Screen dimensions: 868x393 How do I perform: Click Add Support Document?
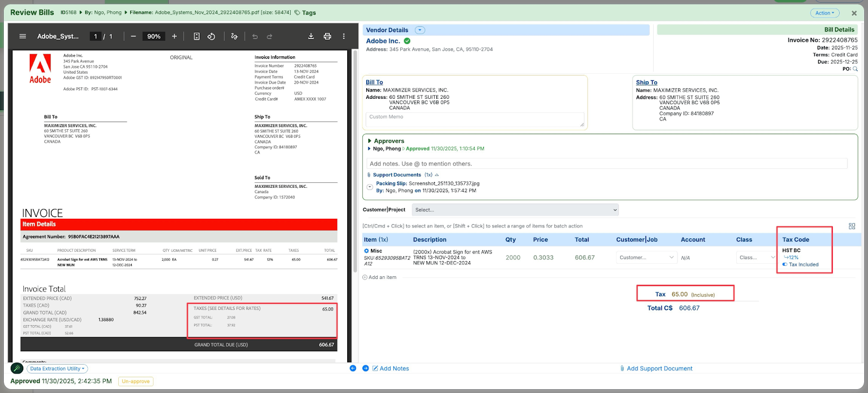point(656,369)
